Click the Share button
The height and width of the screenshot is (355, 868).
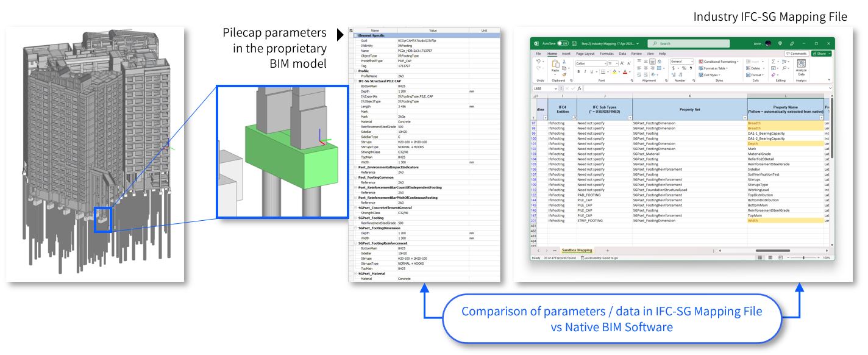820,54
